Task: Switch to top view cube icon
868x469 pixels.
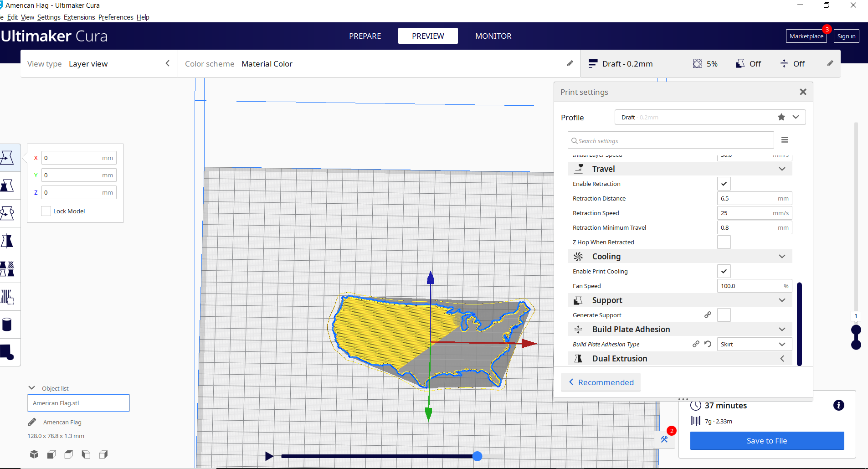Action: coord(69,454)
